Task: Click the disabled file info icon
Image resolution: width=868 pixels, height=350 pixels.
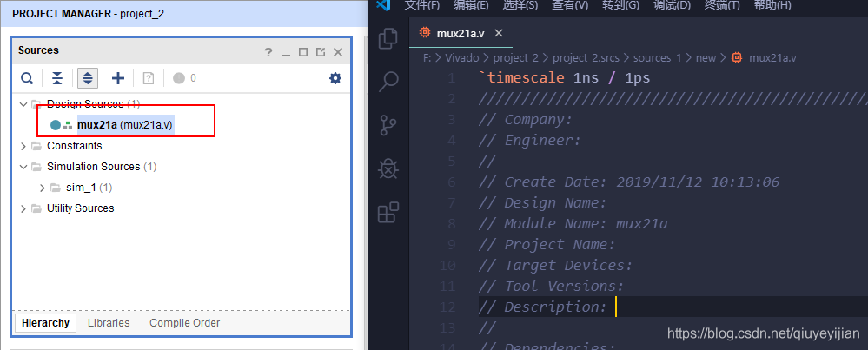Action: (x=148, y=78)
